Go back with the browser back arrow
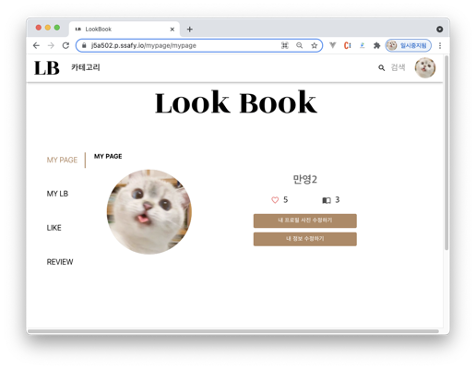Viewport: 476px width, 369px height. coord(36,46)
